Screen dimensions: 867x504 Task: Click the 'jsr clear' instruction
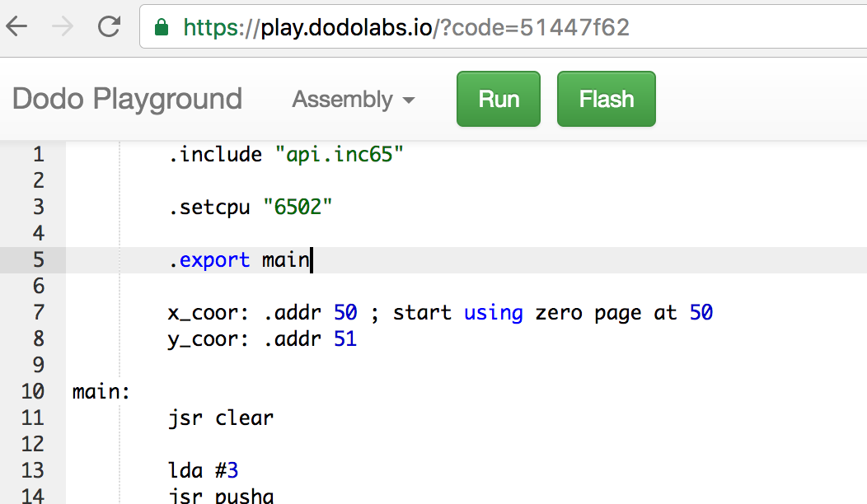click(221, 418)
